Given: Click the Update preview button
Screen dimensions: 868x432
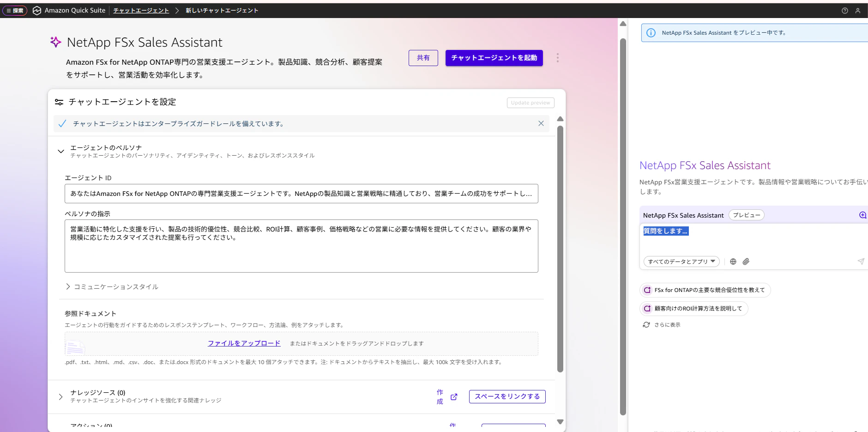Looking at the screenshot, I should [530, 103].
